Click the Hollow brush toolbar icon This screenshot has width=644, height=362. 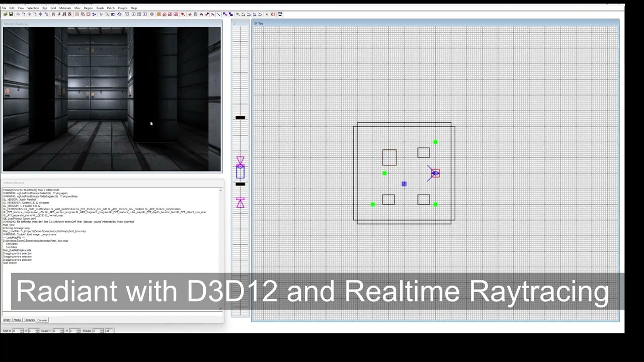[x=89, y=14]
